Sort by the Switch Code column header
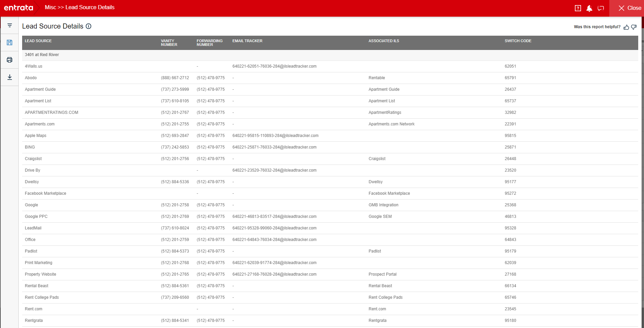The height and width of the screenshot is (328, 644). (x=518, y=41)
